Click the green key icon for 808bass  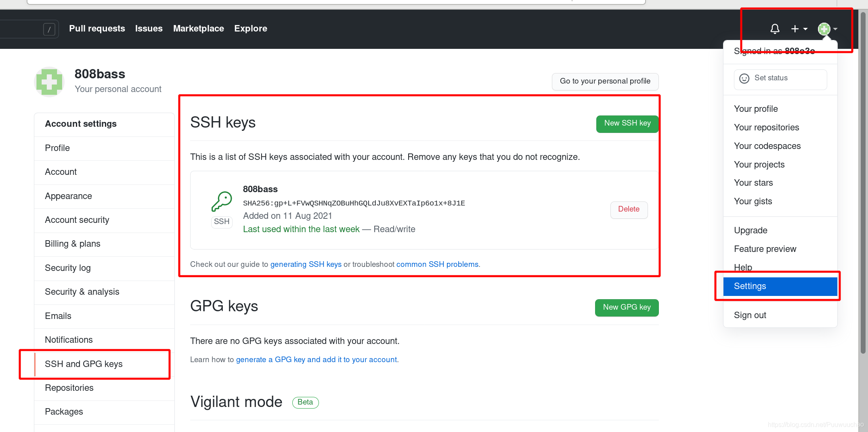[x=222, y=201]
